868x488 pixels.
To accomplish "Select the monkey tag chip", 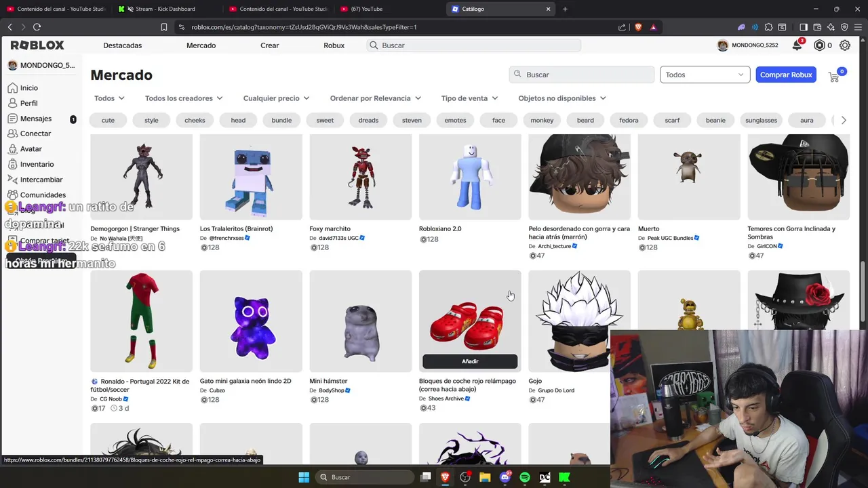I will point(542,120).
